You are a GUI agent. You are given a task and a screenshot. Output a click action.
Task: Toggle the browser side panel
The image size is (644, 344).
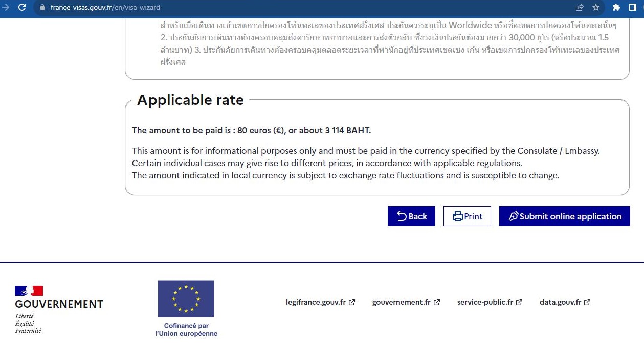(633, 8)
